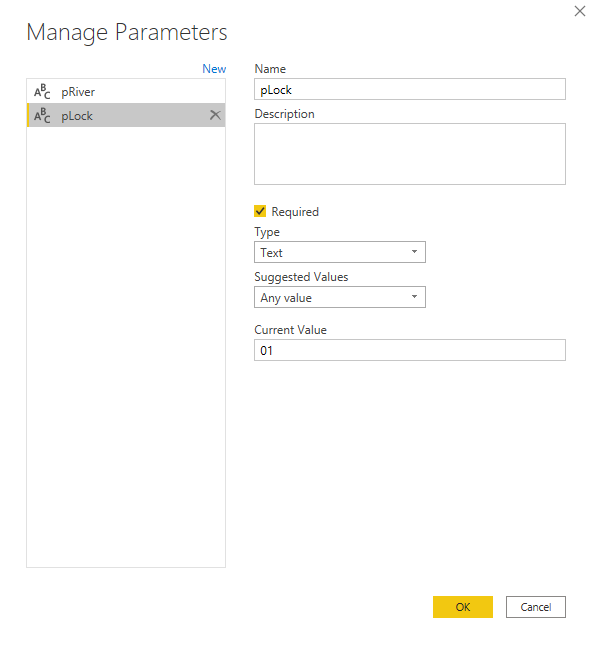596x647 pixels.
Task: Close the Manage Parameters dialog with the X
Action: 579,11
